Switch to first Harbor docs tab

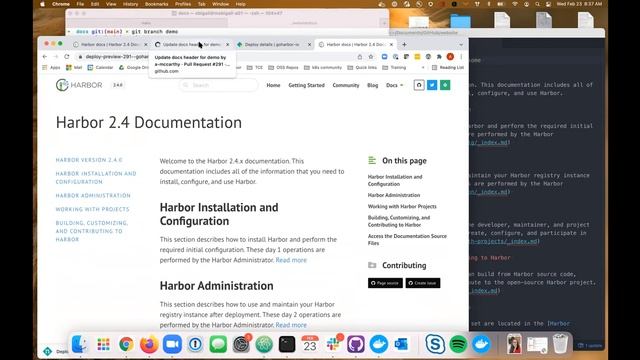(x=110, y=44)
